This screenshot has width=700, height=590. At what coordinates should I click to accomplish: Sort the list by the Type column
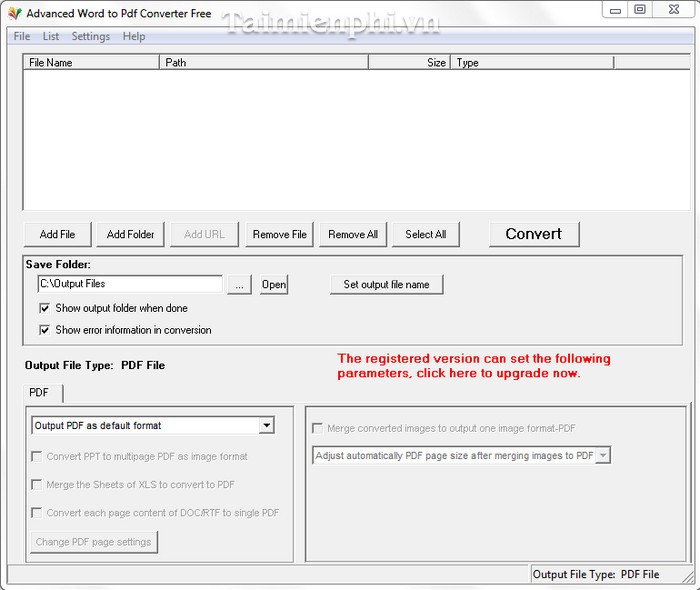(x=533, y=62)
